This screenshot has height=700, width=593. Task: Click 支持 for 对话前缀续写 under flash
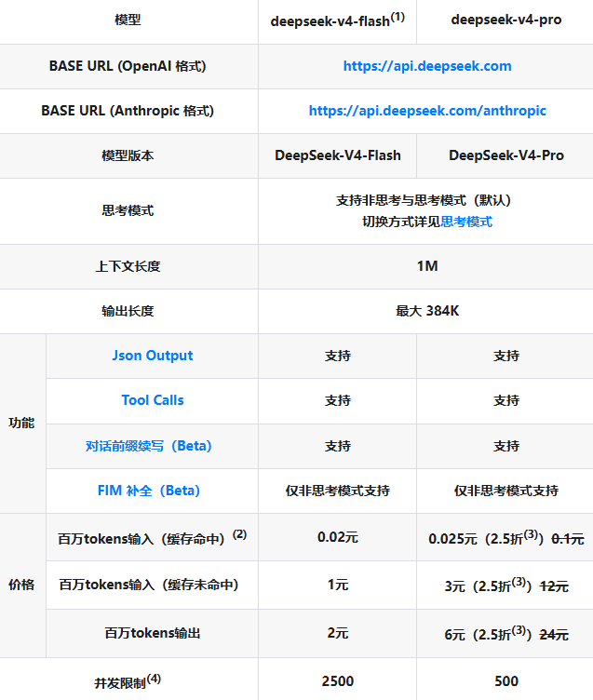click(338, 446)
